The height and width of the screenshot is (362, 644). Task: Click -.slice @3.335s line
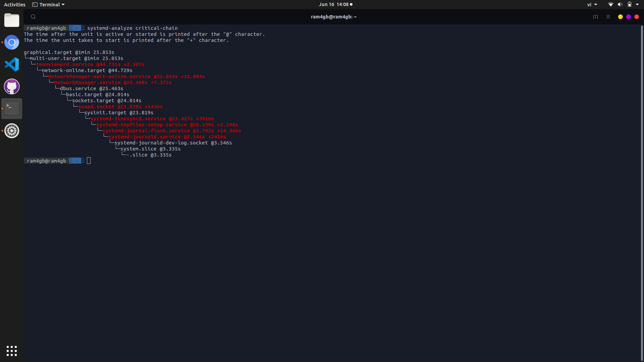[x=149, y=155]
